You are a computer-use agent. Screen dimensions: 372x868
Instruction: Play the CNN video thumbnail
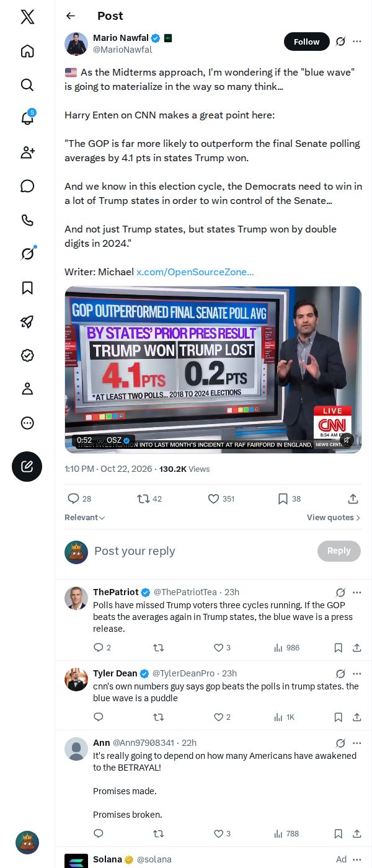(213, 370)
